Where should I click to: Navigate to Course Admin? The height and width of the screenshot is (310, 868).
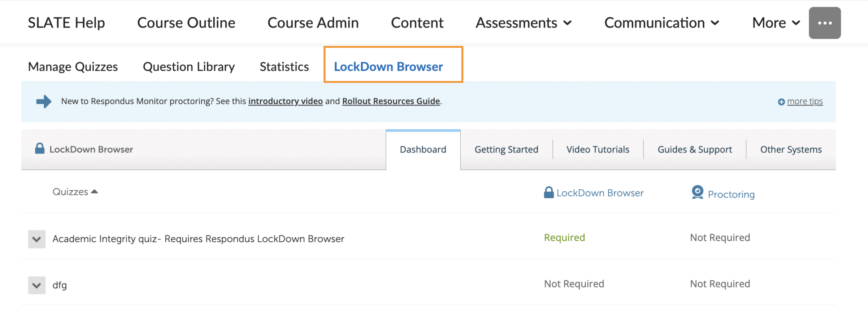[x=313, y=23]
